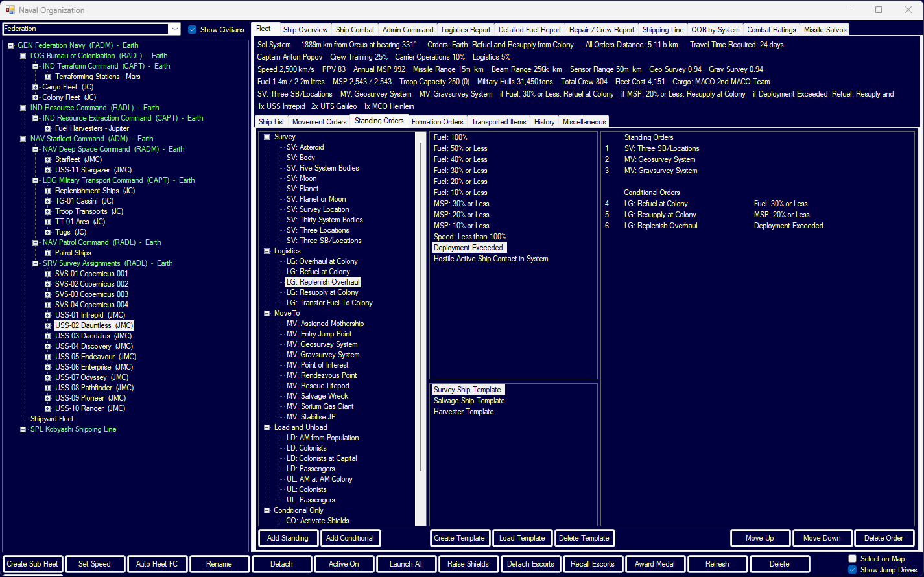The image size is (924, 577).
Task: Expand the Colony Fleet node
Action: click(x=35, y=97)
